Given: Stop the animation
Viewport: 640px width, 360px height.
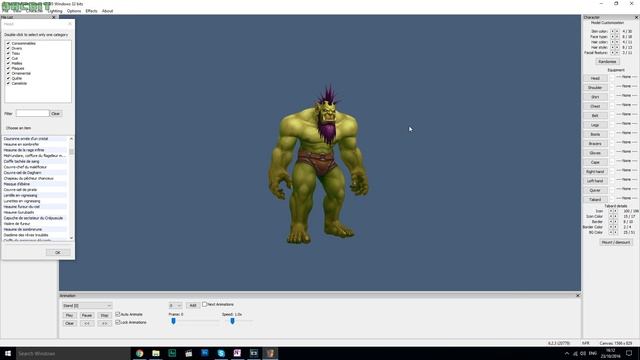Looking at the screenshot, I should [104, 316].
